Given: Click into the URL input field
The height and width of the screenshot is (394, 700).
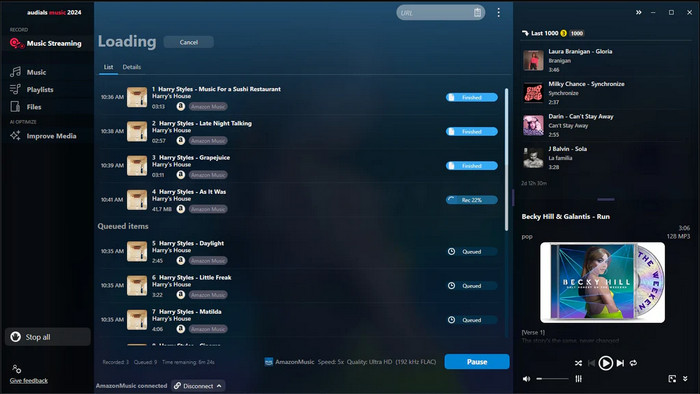Looking at the screenshot, I should pos(435,13).
